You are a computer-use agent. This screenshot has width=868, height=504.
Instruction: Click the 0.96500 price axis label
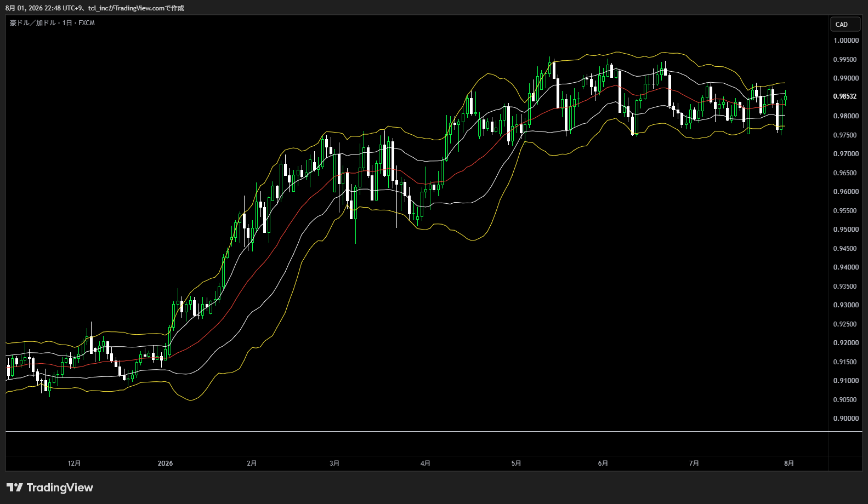click(x=846, y=173)
